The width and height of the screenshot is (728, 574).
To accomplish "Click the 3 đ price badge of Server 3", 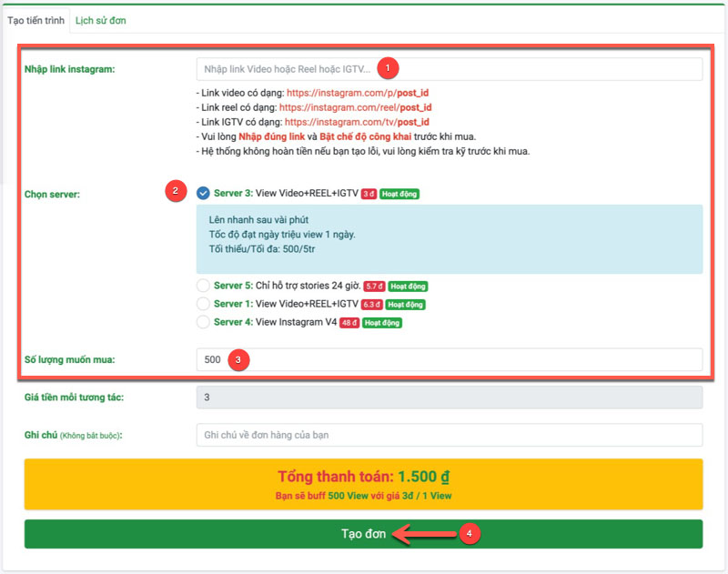I will tap(369, 194).
